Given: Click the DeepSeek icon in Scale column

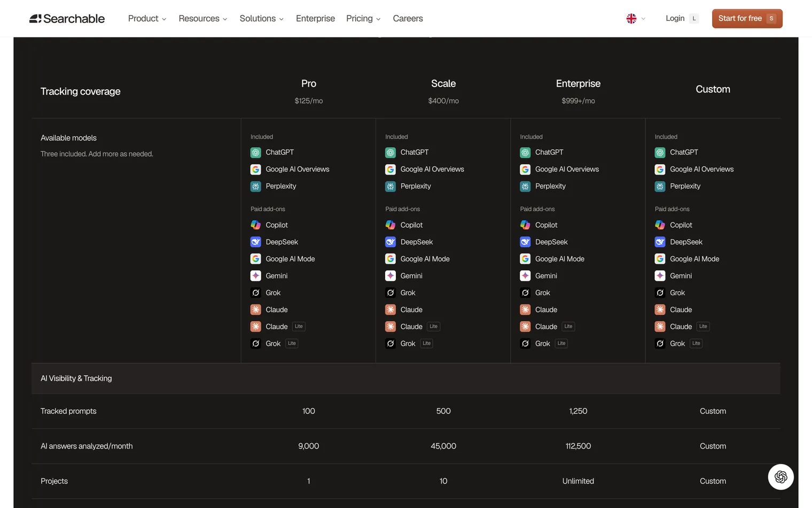Looking at the screenshot, I should pyautogui.click(x=391, y=242).
